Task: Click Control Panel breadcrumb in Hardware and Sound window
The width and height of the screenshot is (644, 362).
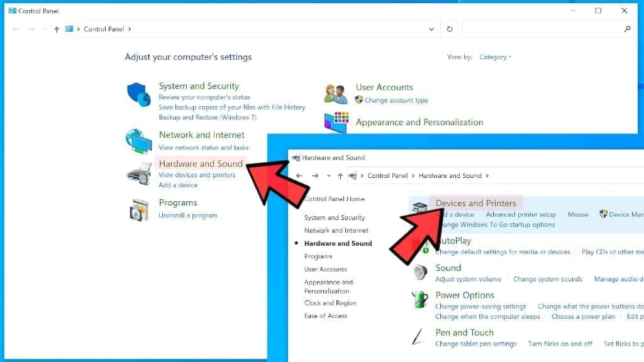Action: point(387,176)
